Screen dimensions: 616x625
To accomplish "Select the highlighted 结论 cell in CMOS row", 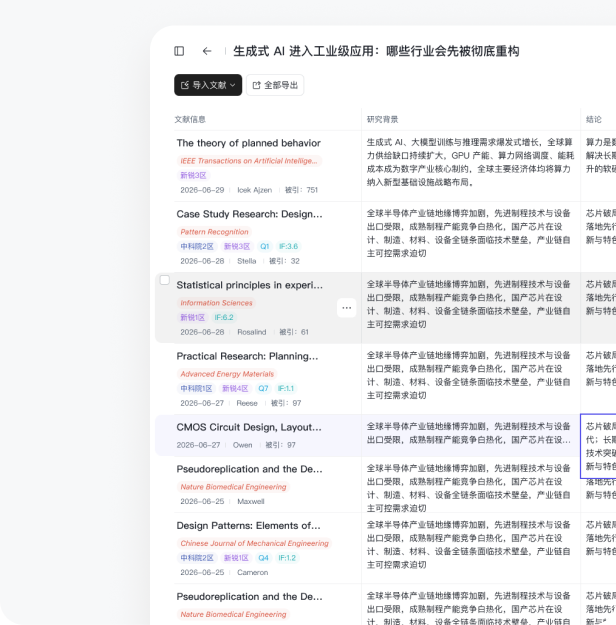I will [x=598, y=446].
